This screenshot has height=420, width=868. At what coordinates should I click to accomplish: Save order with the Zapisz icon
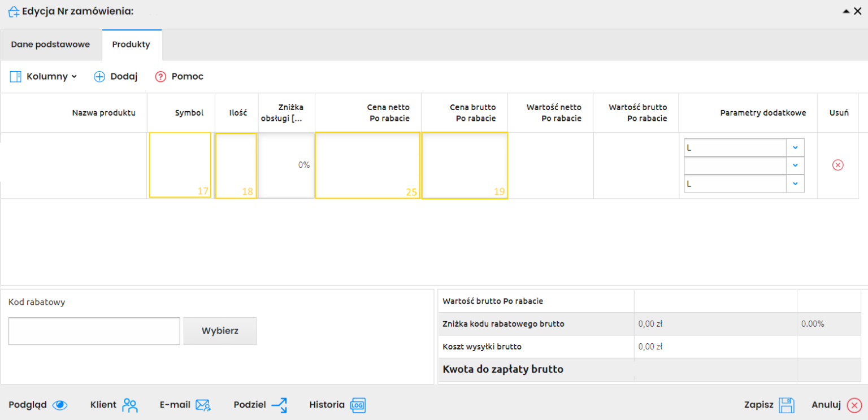tap(787, 405)
